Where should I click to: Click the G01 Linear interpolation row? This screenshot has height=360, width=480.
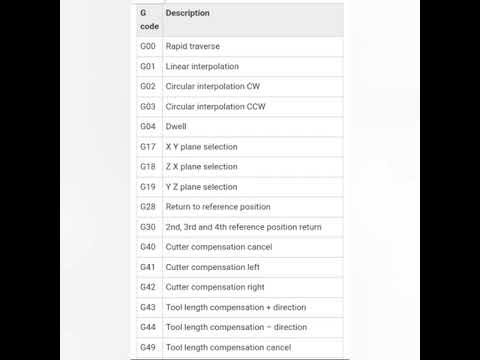[x=240, y=67]
